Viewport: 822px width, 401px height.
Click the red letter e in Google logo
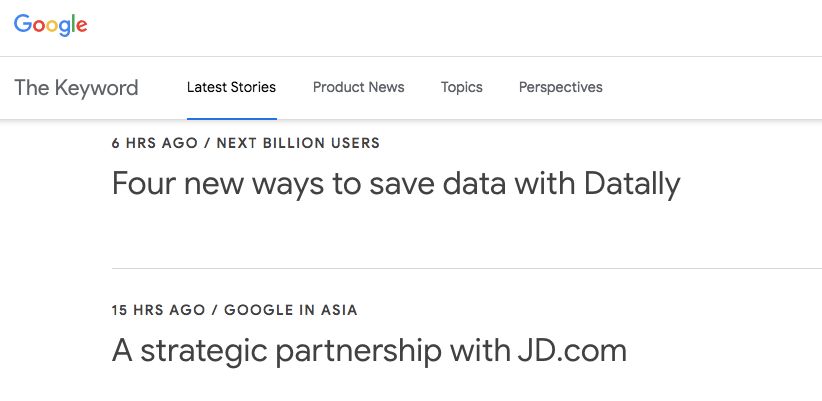click(x=81, y=26)
